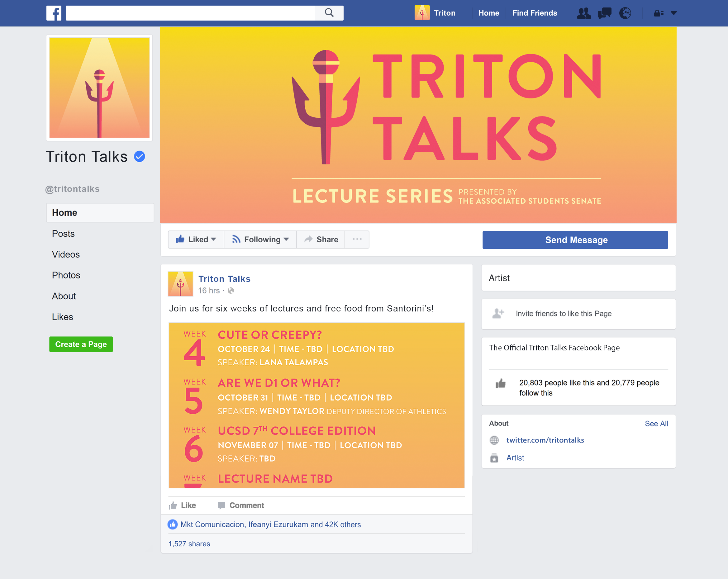Click the public audience globe icon
Screen dimensions: 728x579
(x=231, y=290)
